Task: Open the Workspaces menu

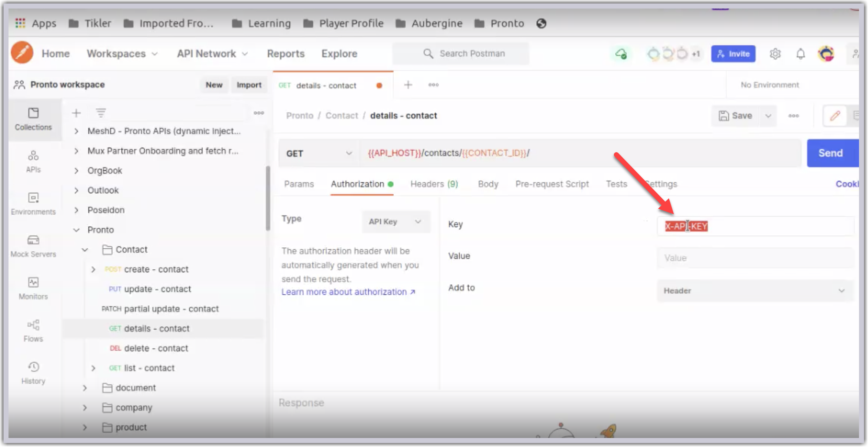Action: [122, 54]
